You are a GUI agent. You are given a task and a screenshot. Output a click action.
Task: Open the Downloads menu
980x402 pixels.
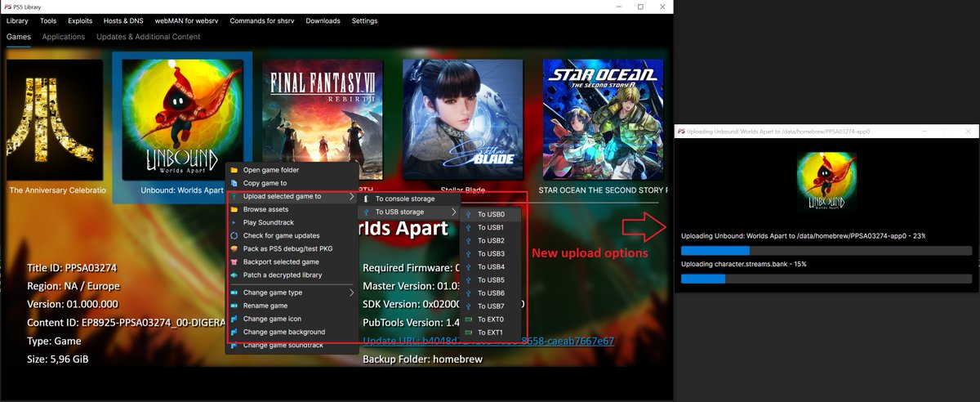click(x=323, y=20)
